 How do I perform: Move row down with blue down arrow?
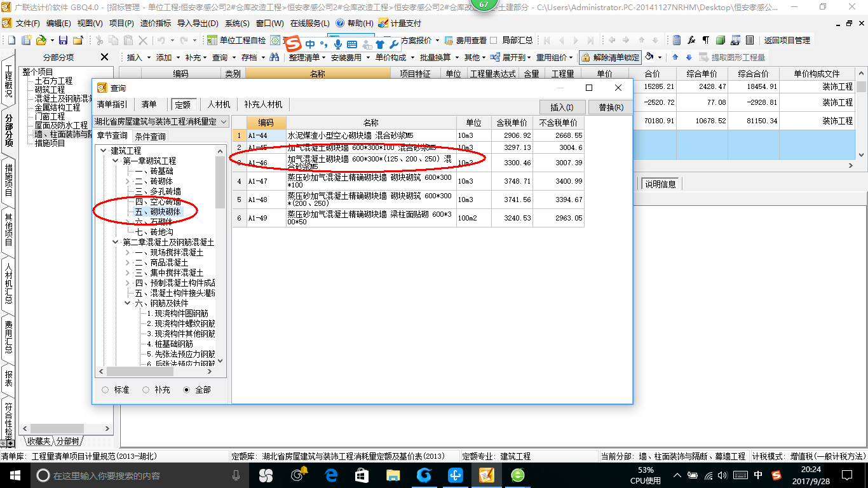point(688,57)
